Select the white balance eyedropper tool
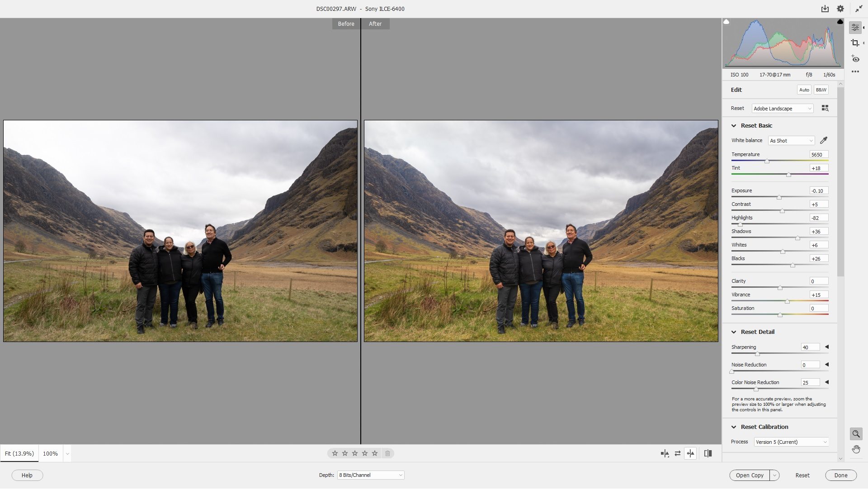Screen dimensions: 868x504 [x=824, y=140]
